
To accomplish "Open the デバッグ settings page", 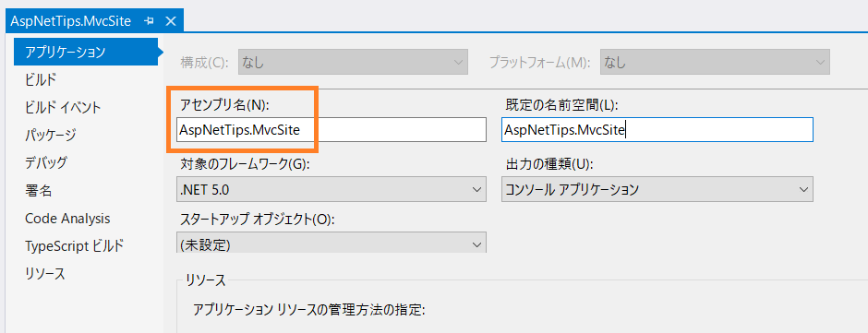I will pos(46,162).
